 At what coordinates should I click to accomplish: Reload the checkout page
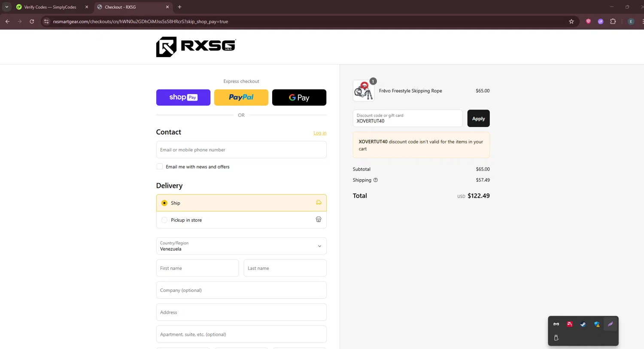[32, 21]
